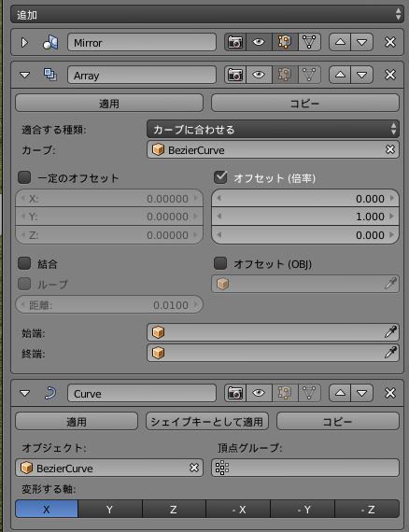The height and width of the screenshot is (532, 409).
Task: Collapse the Array modifier panel
Action: coord(24,75)
